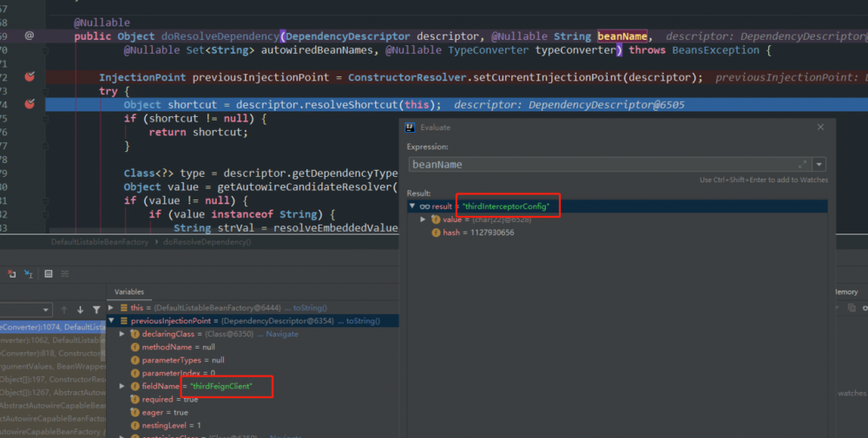
Task: Click the breakpoint icon on line 74
Action: (30, 104)
